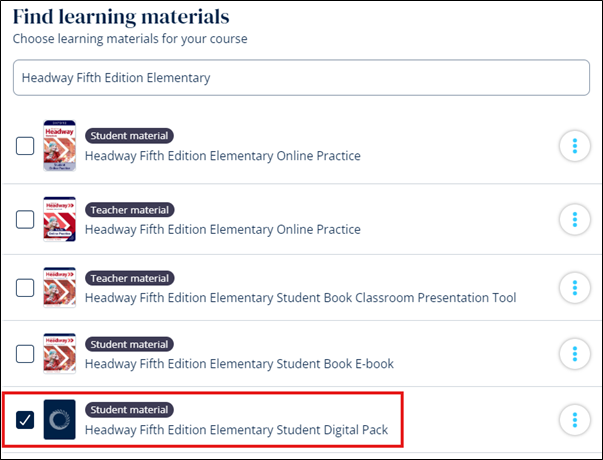Click title 'Headway Fifth Edition Elementary Student Book E-book'
Image resolution: width=603 pixels, height=460 pixels.
[x=239, y=364]
